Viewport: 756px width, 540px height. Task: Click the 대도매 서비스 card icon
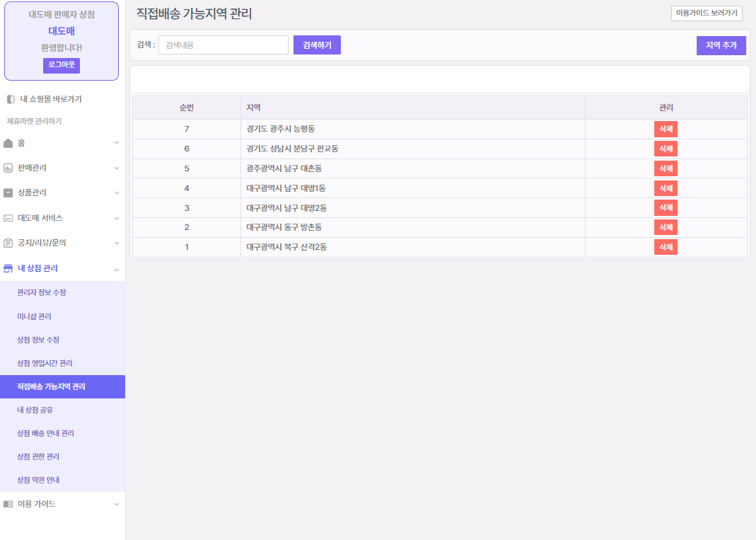[8, 218]
